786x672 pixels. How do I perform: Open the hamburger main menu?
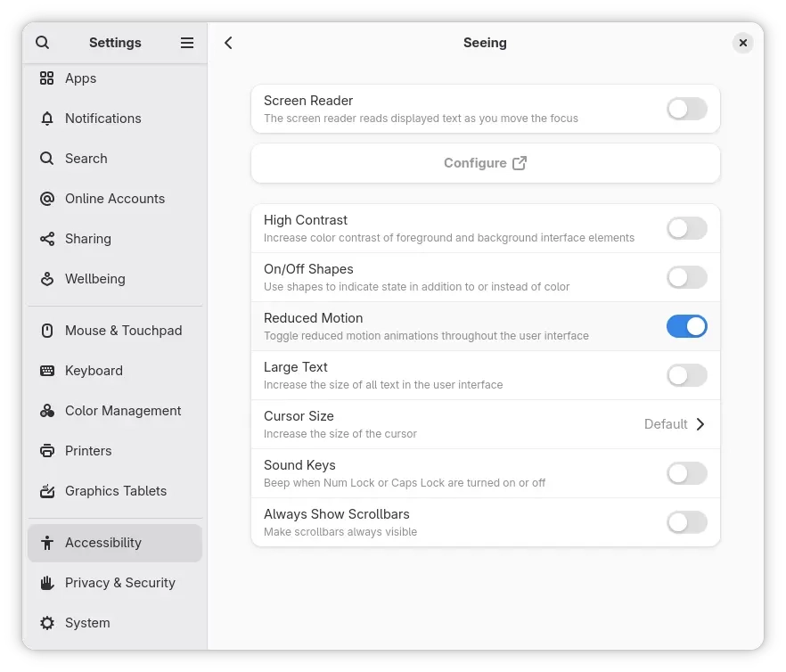(187, 43)
